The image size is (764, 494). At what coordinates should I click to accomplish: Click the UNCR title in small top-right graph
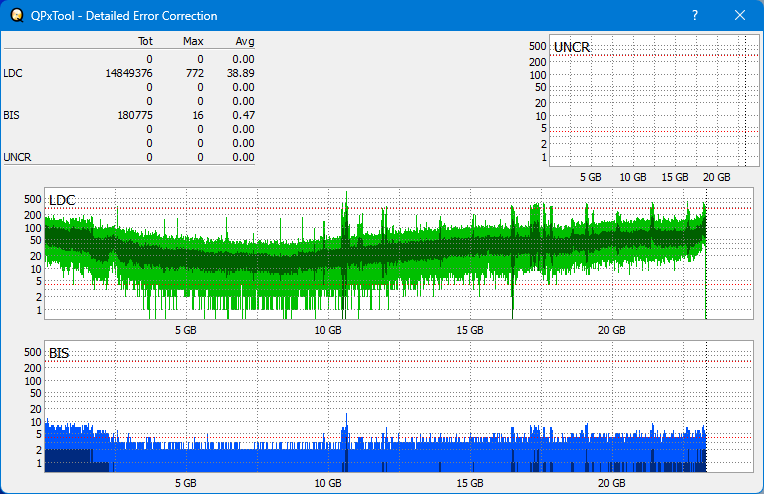click(571, 47)
